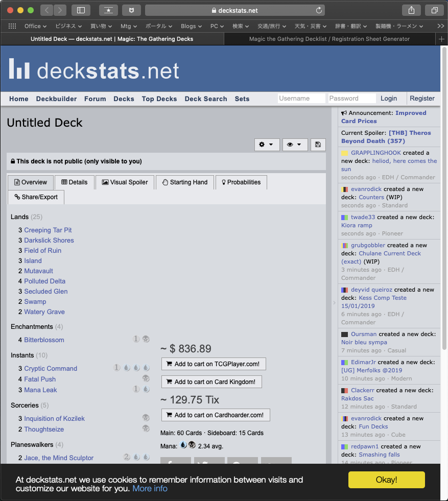Click the Password input field
Viewport: 448px width, 501px height.
352,99
